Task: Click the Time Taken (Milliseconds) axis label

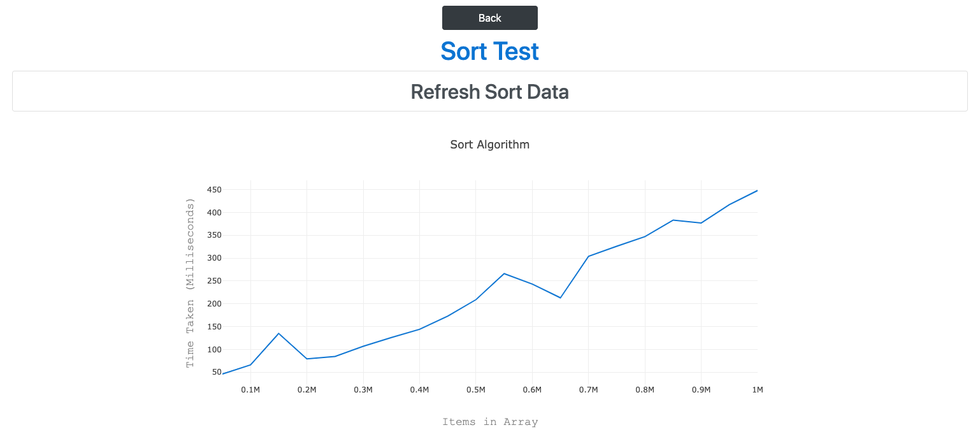Action: (x=190, y=282)
